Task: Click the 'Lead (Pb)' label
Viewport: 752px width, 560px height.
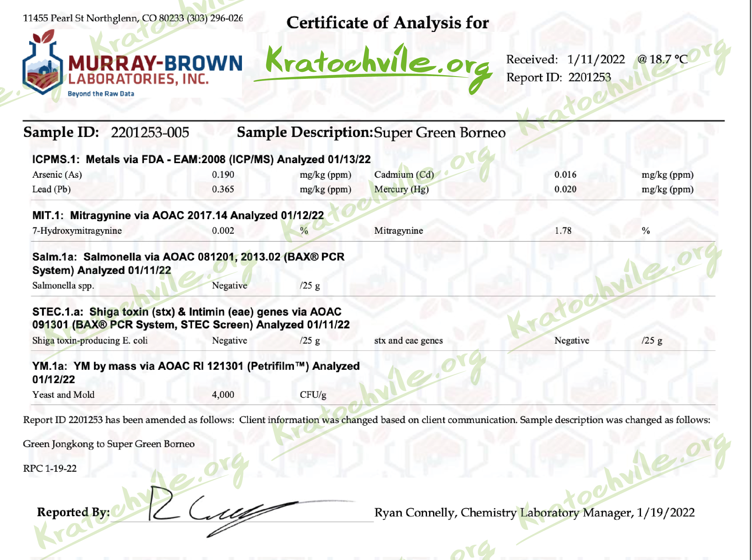Action: click(x=51, y=189)
